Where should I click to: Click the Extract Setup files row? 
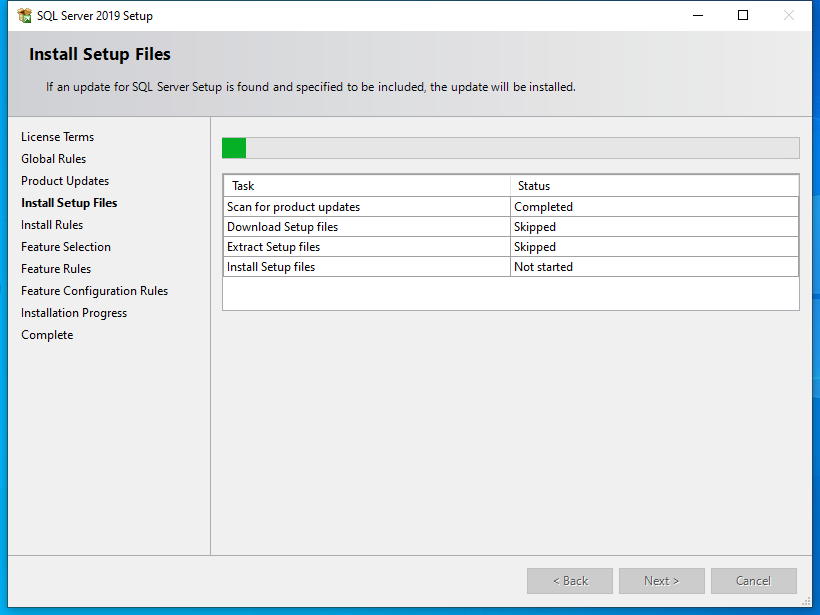(273, 247)
